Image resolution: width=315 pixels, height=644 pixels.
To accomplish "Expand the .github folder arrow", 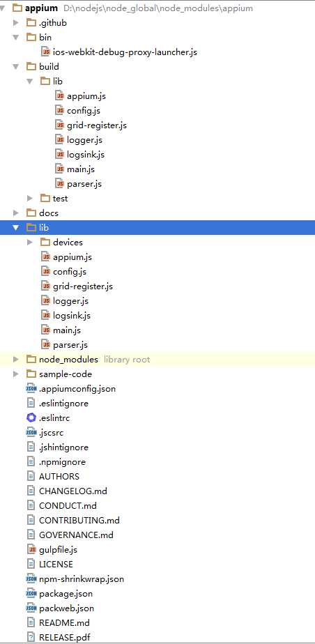I will [16, 23].
